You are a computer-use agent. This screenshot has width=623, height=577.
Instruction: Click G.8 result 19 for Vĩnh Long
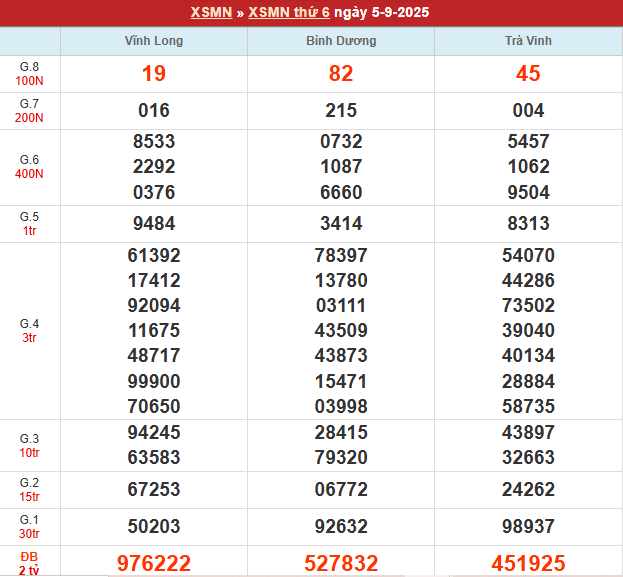[154, 74]
